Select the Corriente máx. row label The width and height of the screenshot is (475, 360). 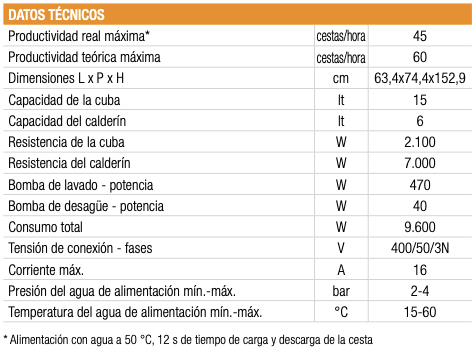pyautogui.click(x=46, y=270)
